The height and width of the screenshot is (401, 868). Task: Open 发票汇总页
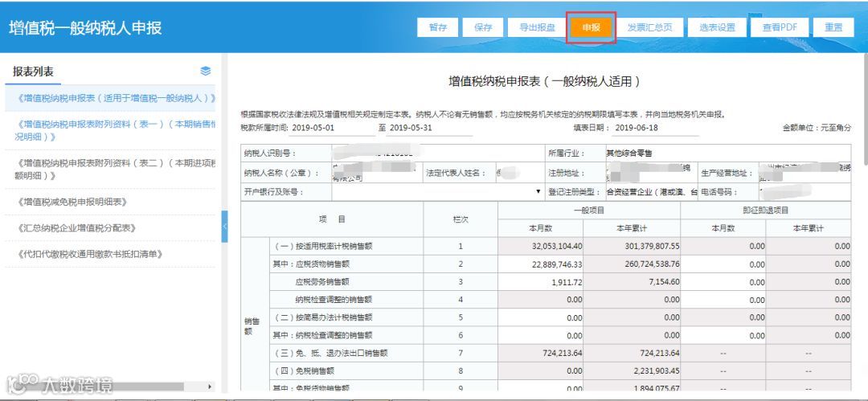(649, 27)
